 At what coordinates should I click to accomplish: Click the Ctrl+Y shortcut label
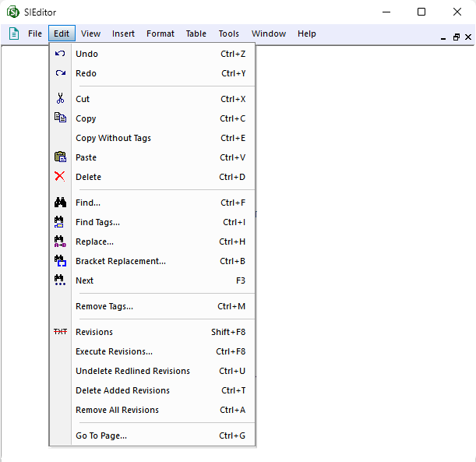(x=234, y=73)
